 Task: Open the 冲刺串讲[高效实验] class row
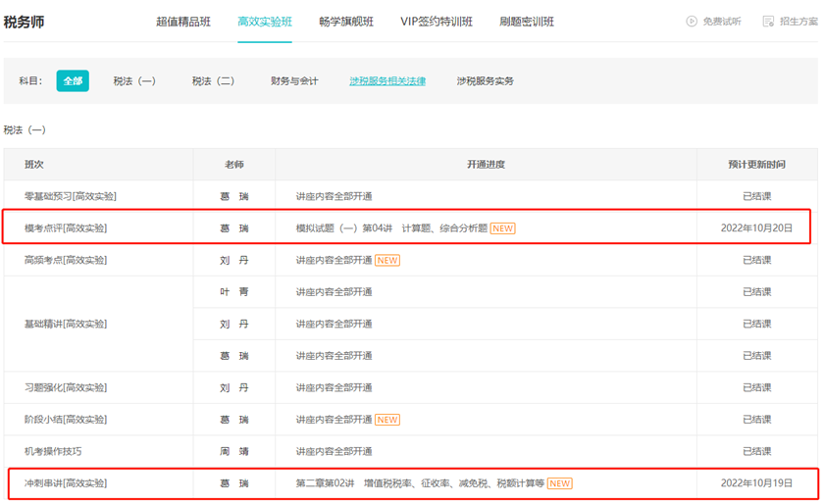[x=66, y=483]
